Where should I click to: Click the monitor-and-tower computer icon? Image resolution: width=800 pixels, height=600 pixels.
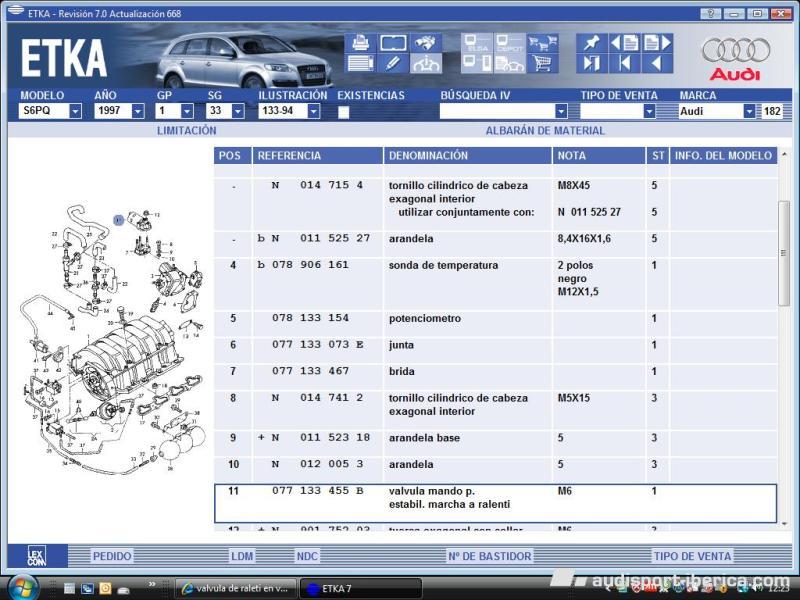tap(477, 63)
